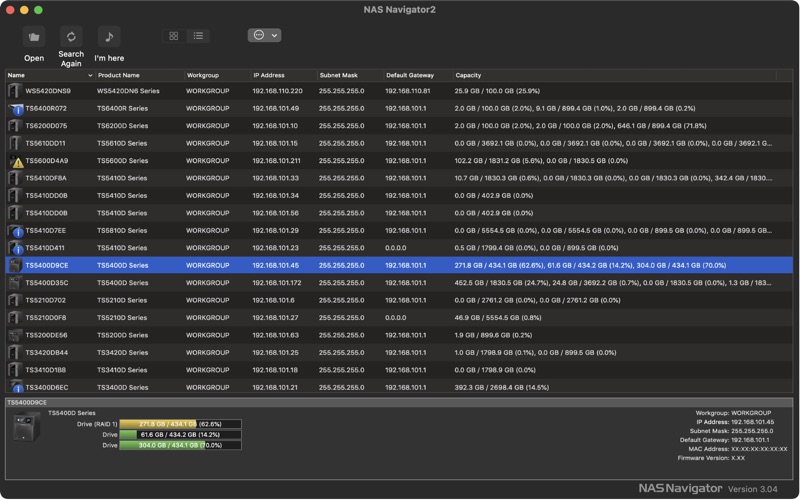Click TS5210D702 name text
The width and height of the screenshot is (800, 500).
tap(45, 300)
